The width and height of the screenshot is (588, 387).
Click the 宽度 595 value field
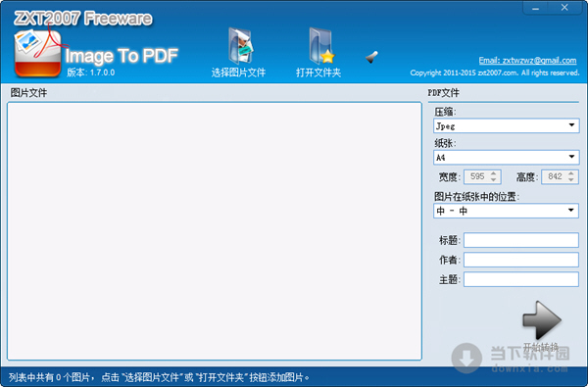click(x=477, y=176)
